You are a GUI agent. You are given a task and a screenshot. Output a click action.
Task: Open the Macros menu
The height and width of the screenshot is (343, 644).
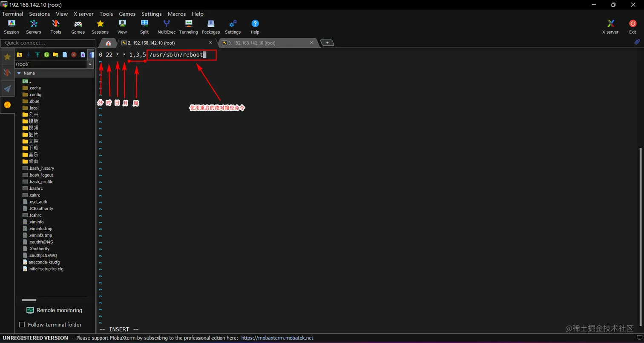[x=177, y=14]
